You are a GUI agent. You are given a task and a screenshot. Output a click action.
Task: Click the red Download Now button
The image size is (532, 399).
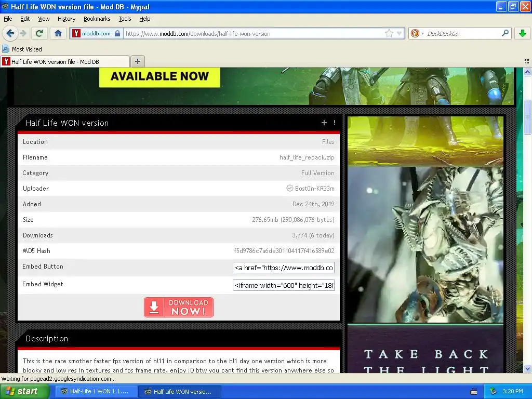(179, 307)
